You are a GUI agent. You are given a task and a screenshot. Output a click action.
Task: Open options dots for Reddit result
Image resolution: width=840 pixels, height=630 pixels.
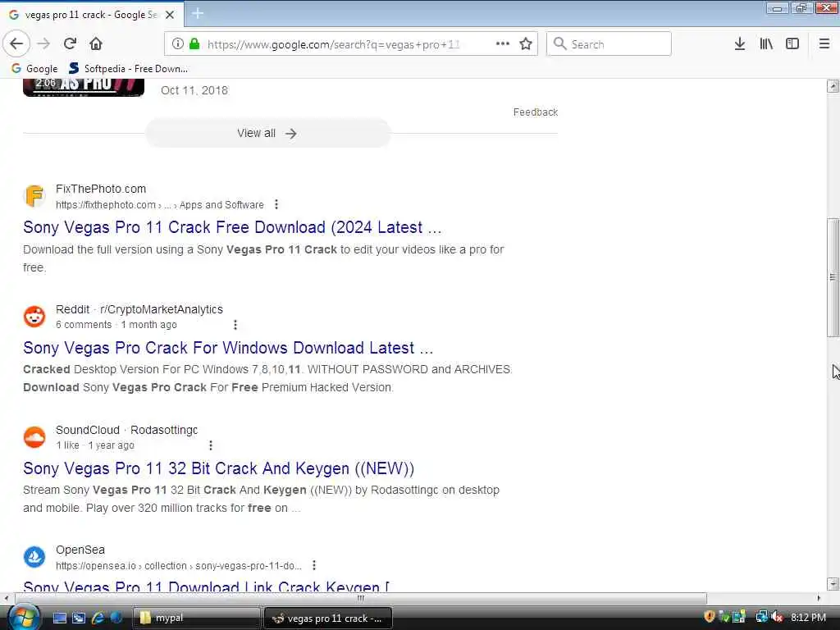coord(235,325)
